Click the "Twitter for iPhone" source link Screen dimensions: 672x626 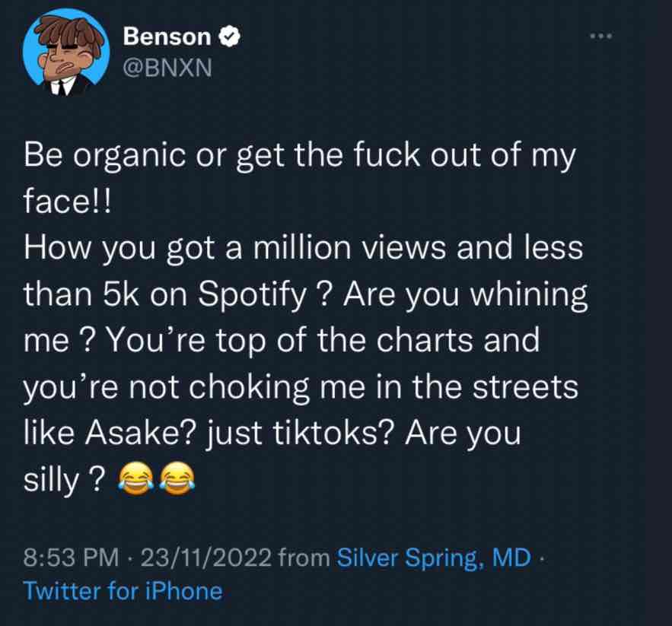(123, 591)
